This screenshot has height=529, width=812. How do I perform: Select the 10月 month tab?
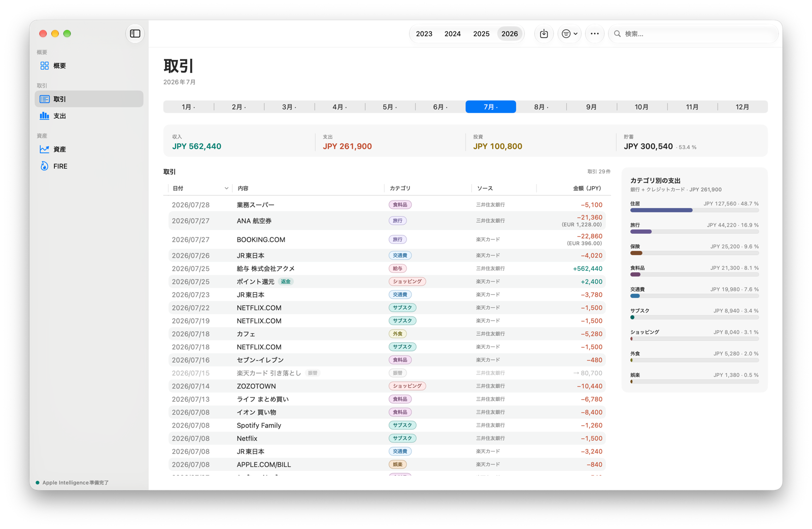click(641, 107)
